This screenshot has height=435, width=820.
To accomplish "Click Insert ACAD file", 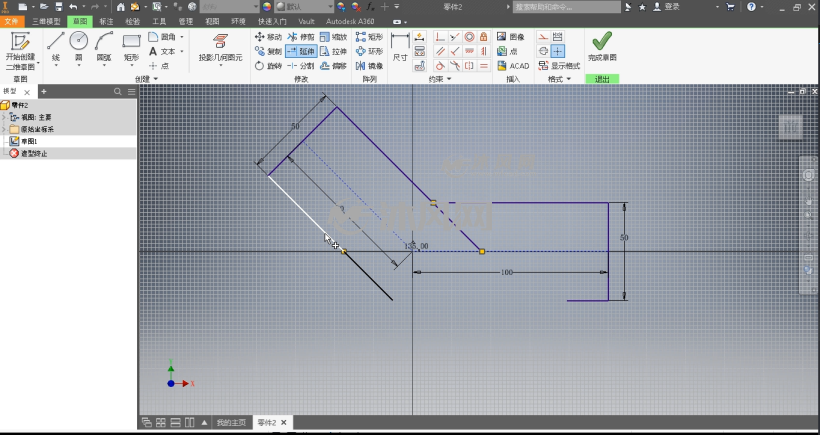I will coord(513,66).
